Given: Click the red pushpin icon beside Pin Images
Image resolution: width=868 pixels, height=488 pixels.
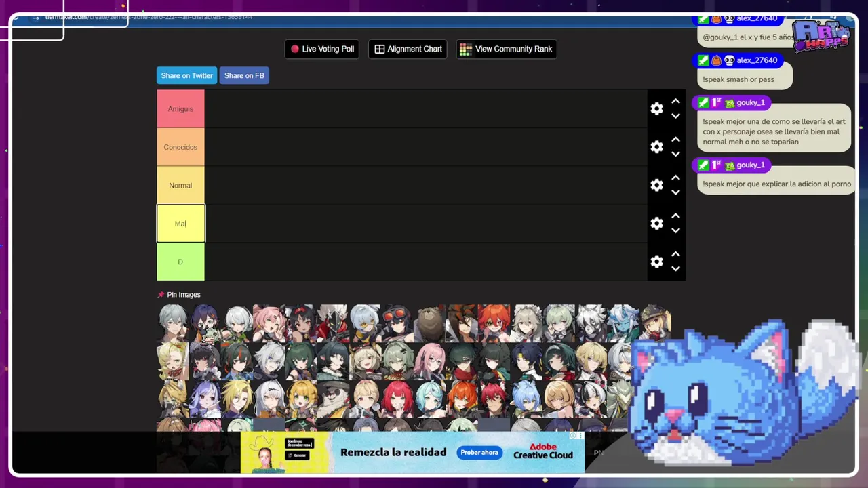Looking at the screenshot, I should 161,295.
